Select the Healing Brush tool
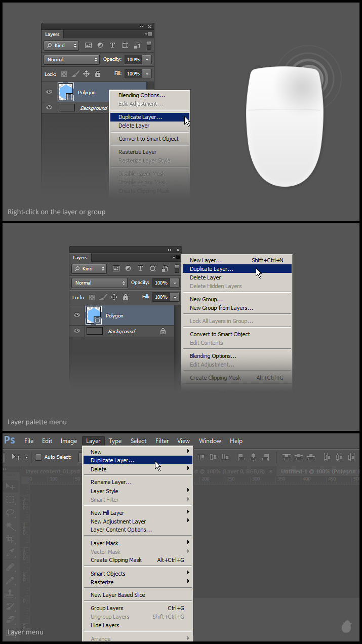Viewport: 362px width, 644px height. [11, 567]
